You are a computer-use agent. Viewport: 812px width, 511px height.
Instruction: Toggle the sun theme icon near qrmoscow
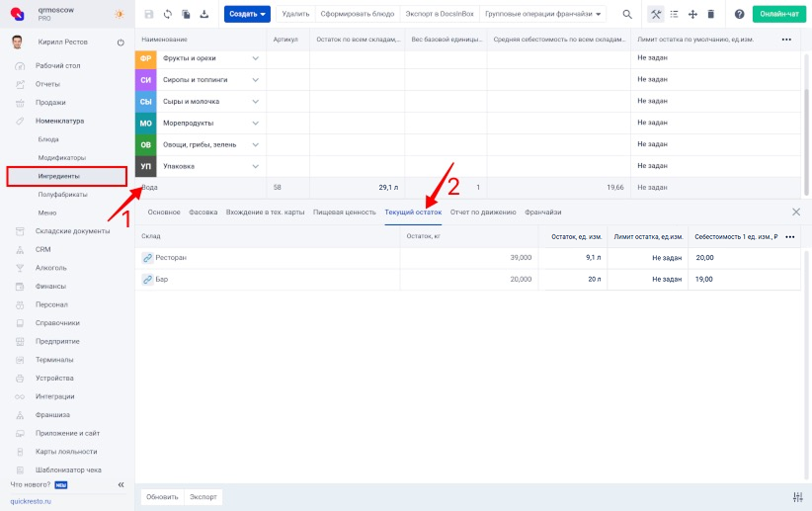click(x=120, y=14)
